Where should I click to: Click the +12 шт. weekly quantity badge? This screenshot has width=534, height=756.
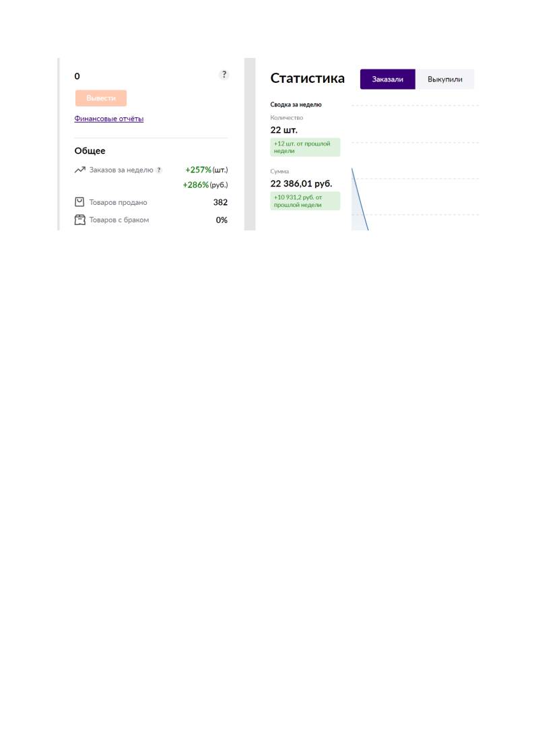[x=305, y=147]
